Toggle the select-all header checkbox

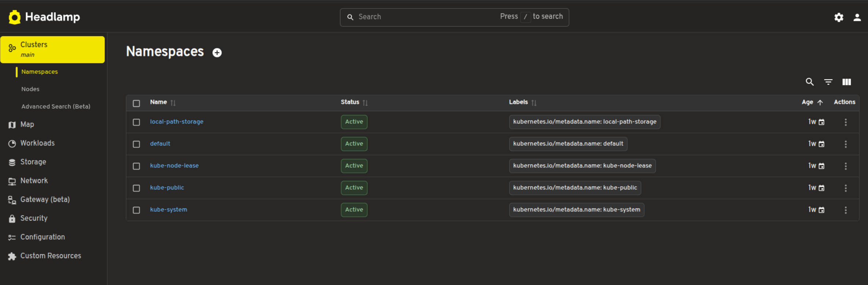coord(136,103)
